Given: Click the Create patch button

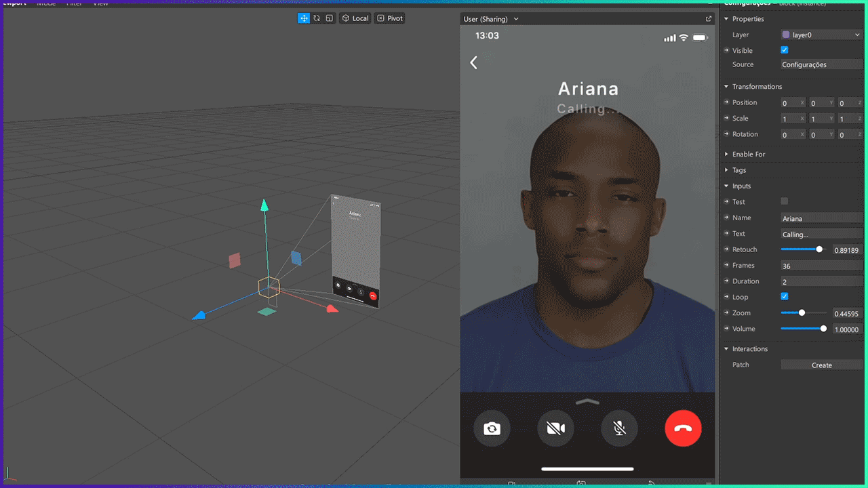Looking at the screenshot, I should [x=822, y=365].
